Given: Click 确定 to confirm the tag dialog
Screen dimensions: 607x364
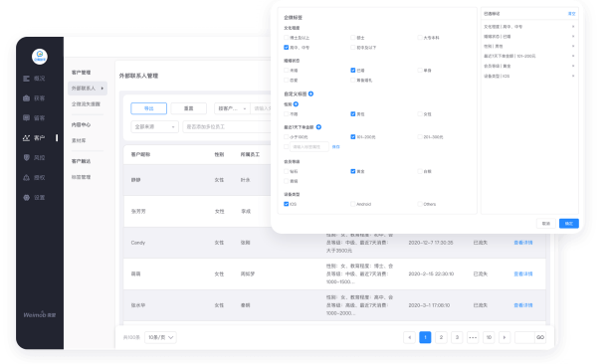Looking at the screenshot, I should coord(568,223).
